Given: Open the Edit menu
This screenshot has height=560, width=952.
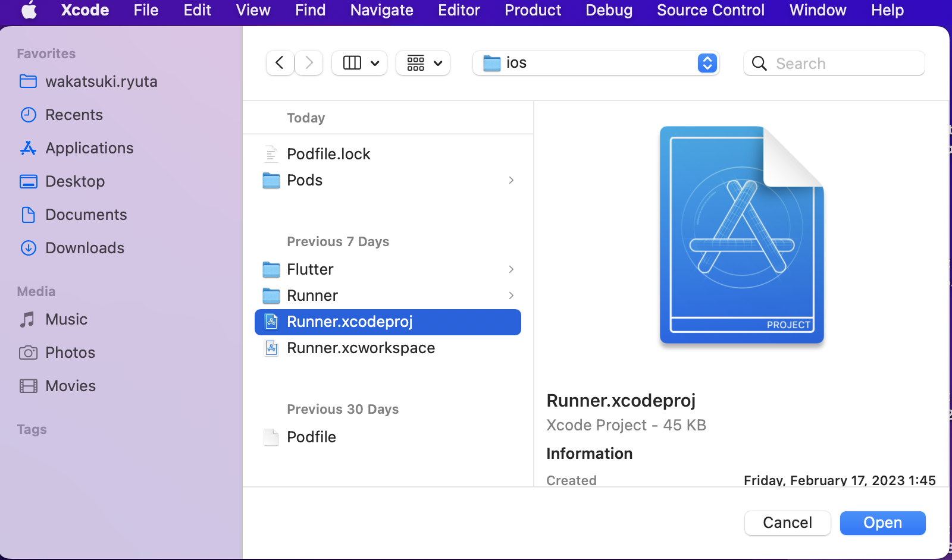Looking at the screenshot, I should pos(197,10).
